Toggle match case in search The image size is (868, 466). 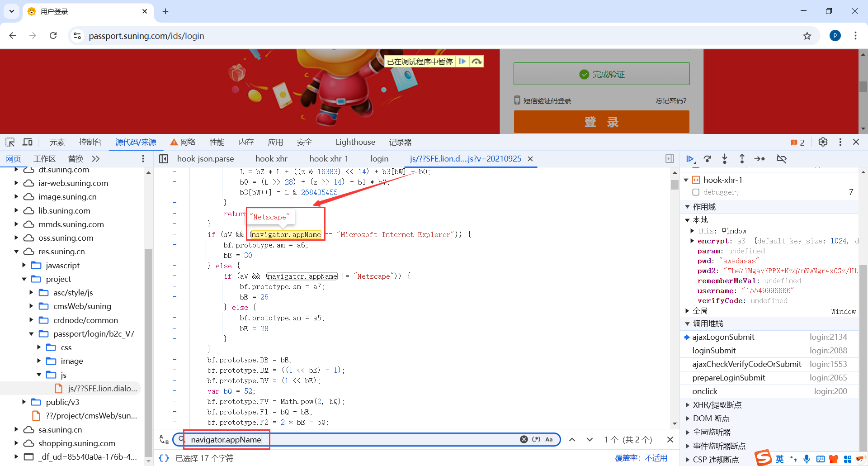(x=549, y=439)
